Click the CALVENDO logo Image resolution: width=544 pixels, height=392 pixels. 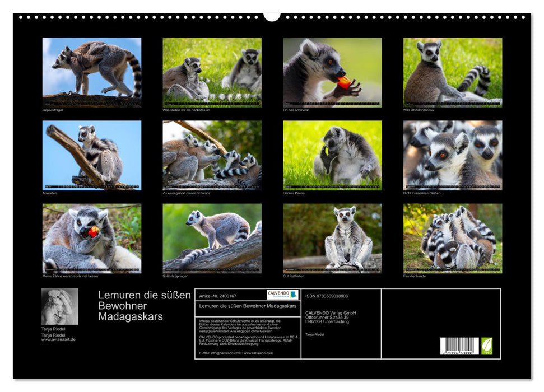point(282,295)
